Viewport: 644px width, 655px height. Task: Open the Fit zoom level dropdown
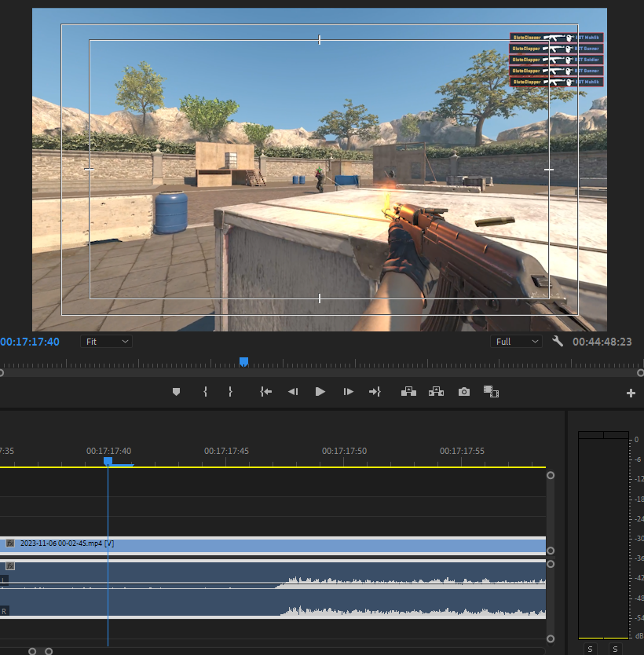tap(107, 342)
